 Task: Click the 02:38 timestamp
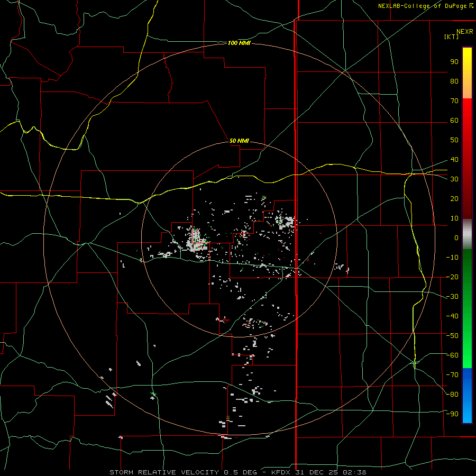[x=355, y=472]
